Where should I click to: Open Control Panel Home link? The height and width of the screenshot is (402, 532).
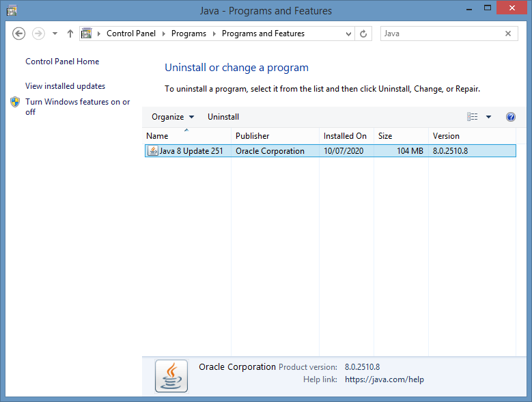coord(62,62)
